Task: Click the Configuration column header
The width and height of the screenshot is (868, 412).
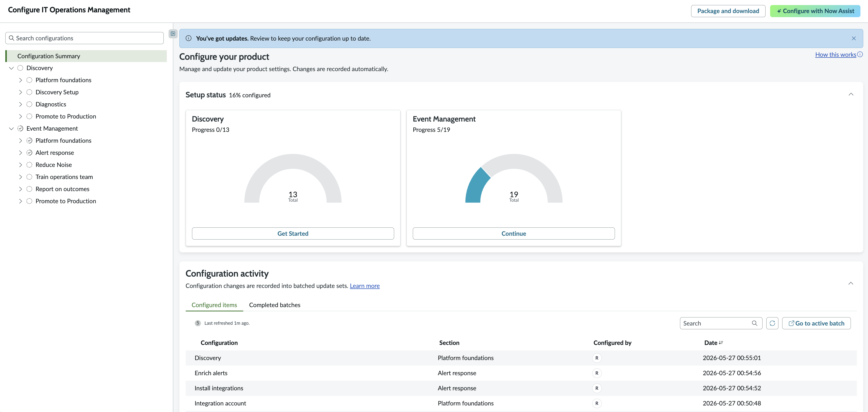Action: 219,343
